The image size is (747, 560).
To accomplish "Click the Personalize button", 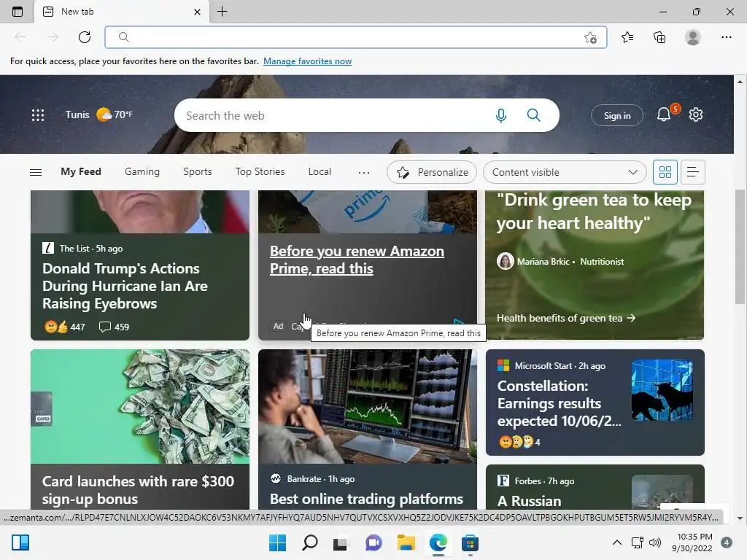I will (432, 172).
